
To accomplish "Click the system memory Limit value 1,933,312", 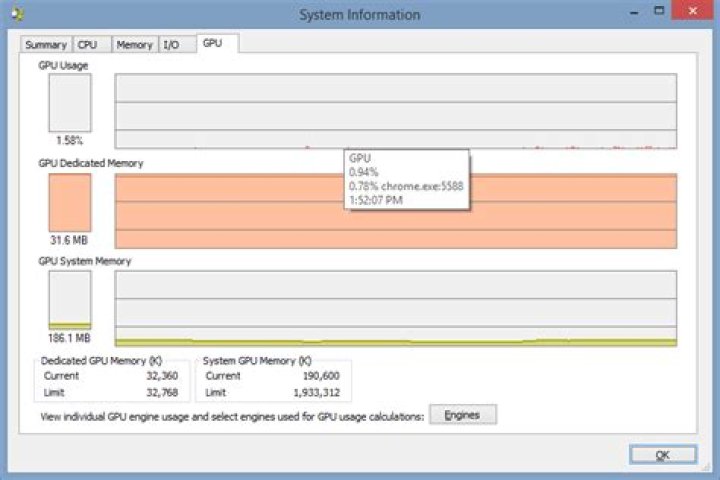I will click(317, 393).
